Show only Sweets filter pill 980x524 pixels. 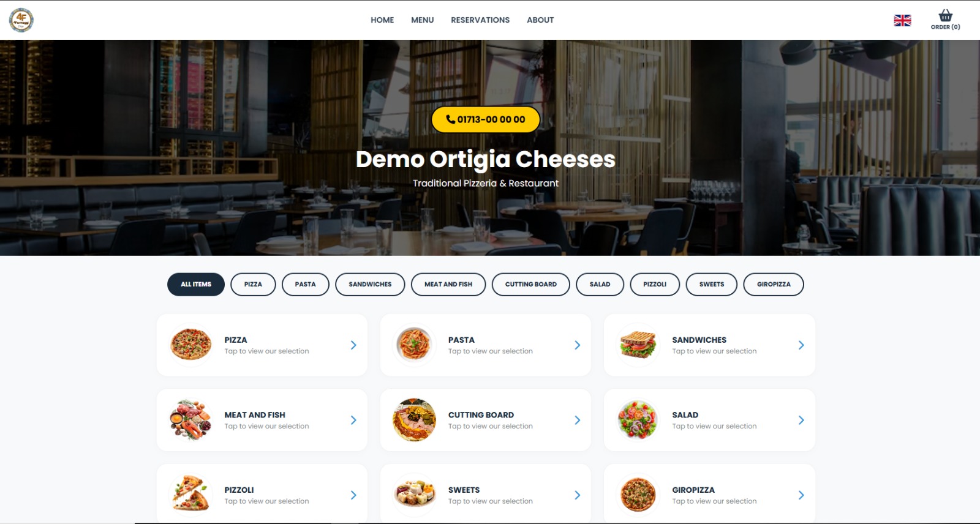711,284
